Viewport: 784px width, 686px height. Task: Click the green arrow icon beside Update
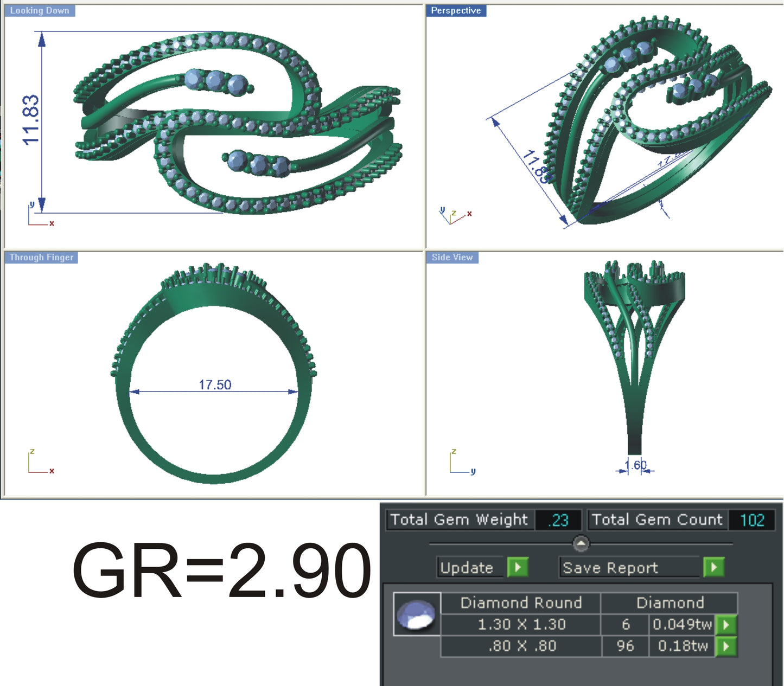517,568
